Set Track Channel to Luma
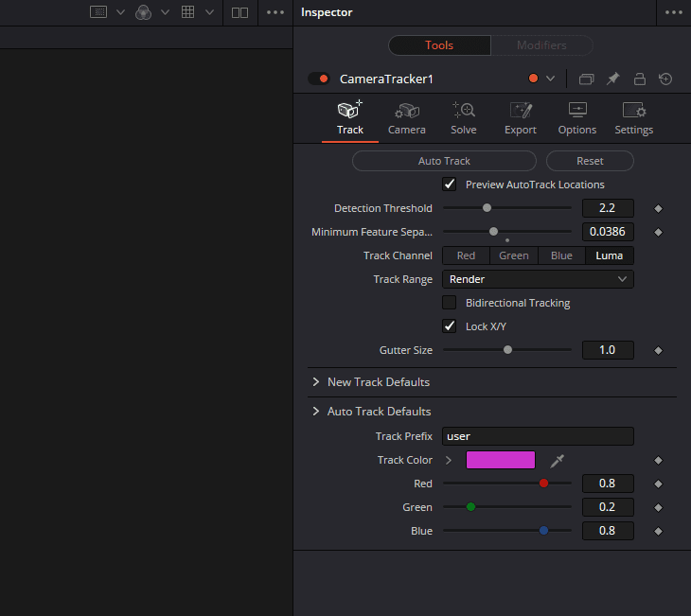691x616 pixels. [610, 255]
